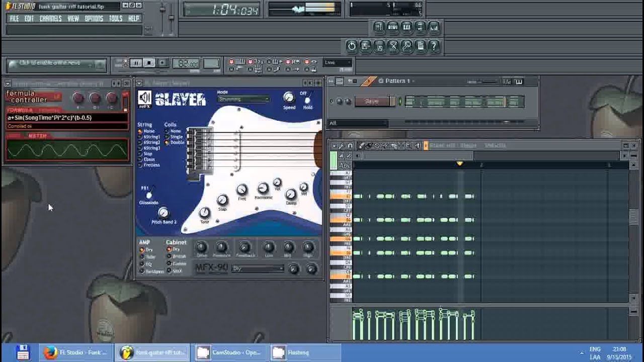Open graph editor in channel rack
Viewport: 644px width, 362px height.
(508, 81)
